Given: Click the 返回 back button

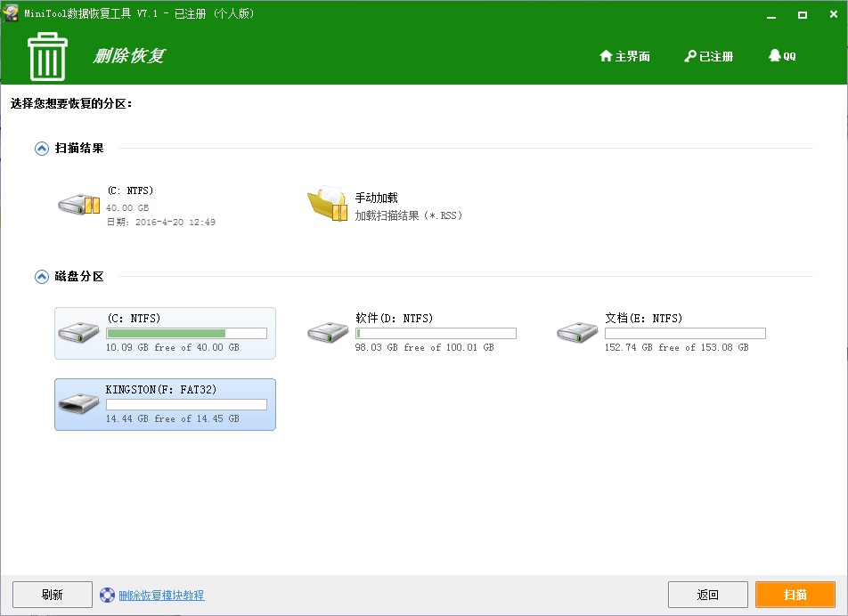Looking at the screenshot, I should (x=708, y=595).
